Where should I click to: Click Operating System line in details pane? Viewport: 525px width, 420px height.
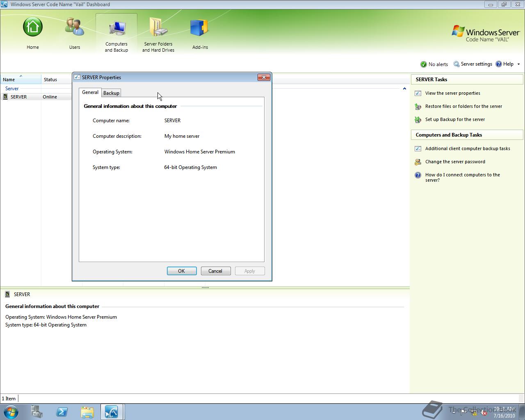click(x=61, y=317)
